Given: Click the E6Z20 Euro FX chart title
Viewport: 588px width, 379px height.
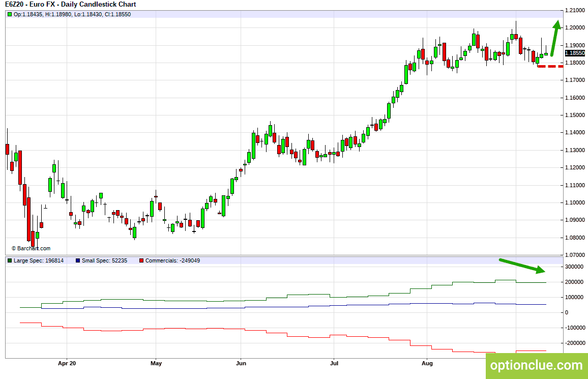Looking at the screenshot, I should pyautogui.click(x=71, y=5).
